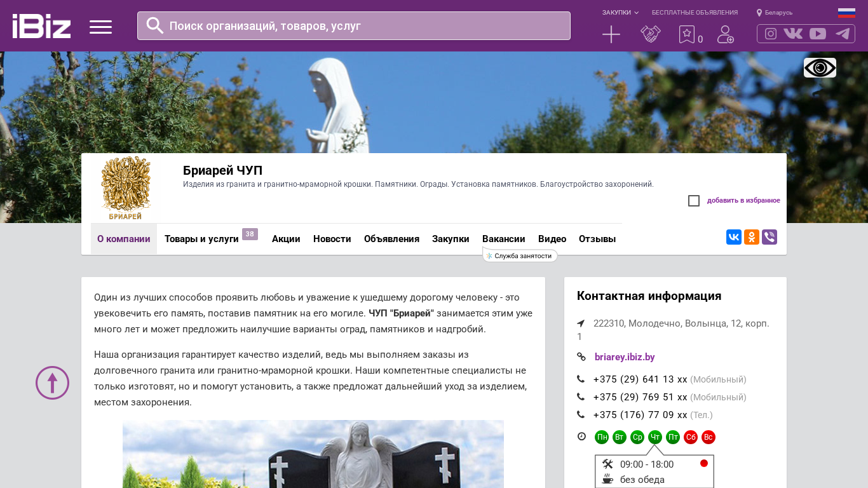The image size is (868, 488).
Task: Open the favorites bookmark star icon
Action: [x=687, y=34]
